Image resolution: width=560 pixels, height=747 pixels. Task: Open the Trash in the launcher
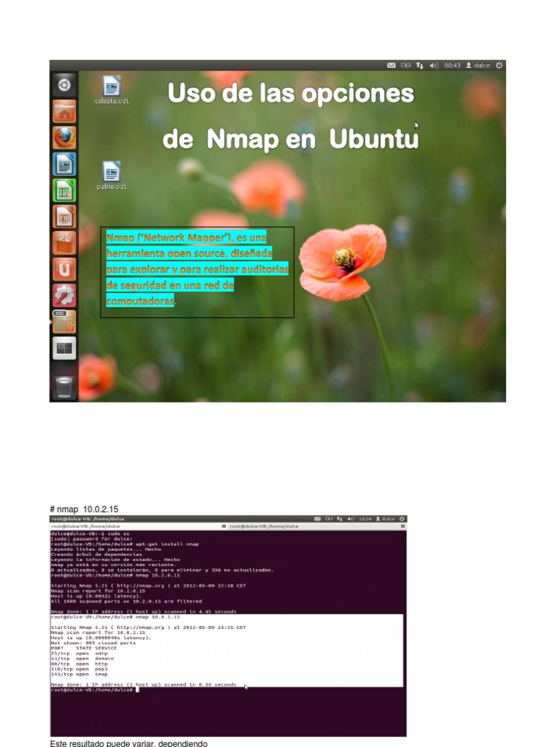pos(64,387)
